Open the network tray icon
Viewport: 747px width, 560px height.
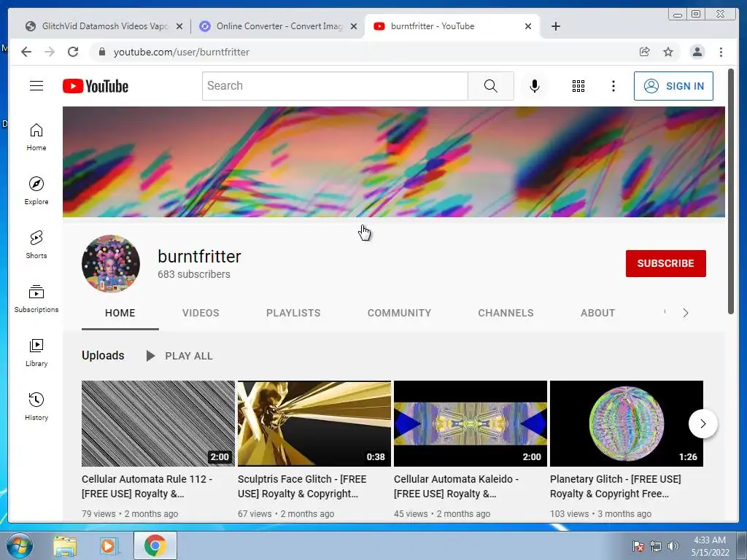[656, 546]
